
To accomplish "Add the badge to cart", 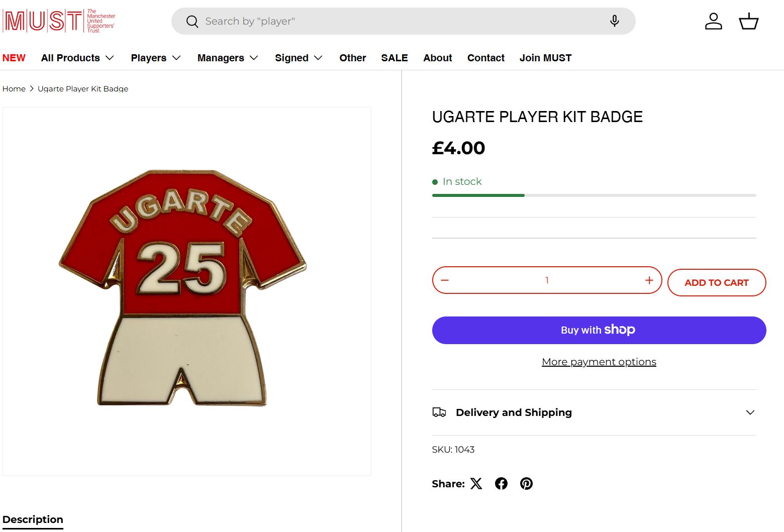I will click(x=716, y=283).
